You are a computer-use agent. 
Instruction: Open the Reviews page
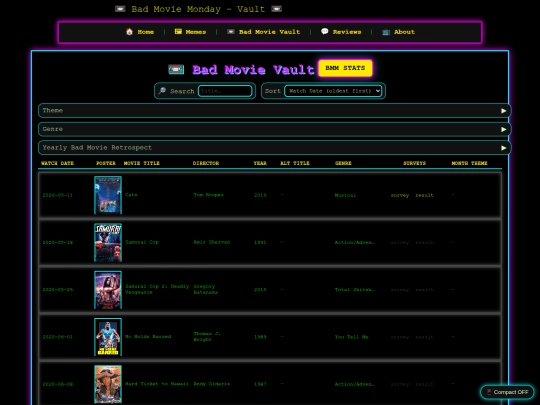(x=341, y=32)
